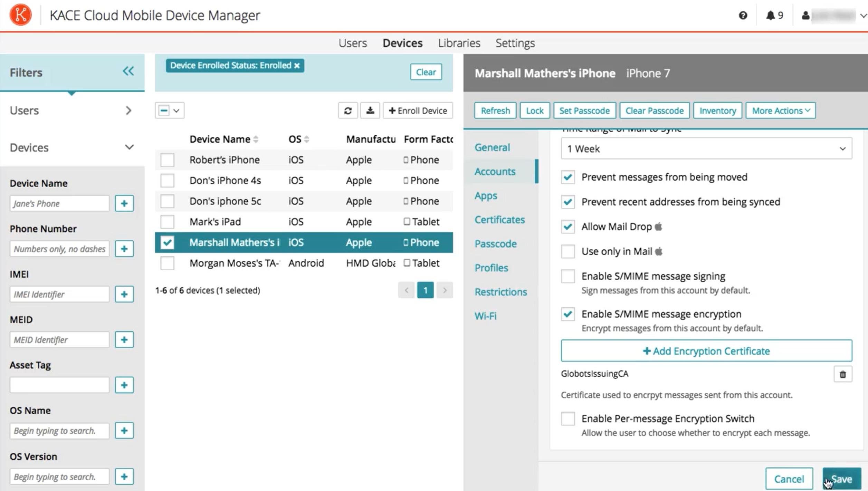Toggle Prevent messages from being moved
Image resolution: width=868 pixels, height=491 pixels.
click(568, 177)
